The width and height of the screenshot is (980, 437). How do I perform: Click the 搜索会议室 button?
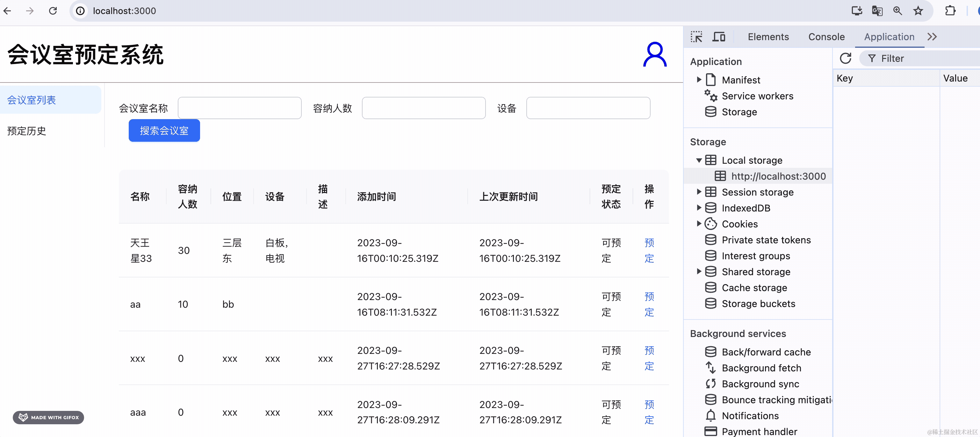click(x=164, y=131)
